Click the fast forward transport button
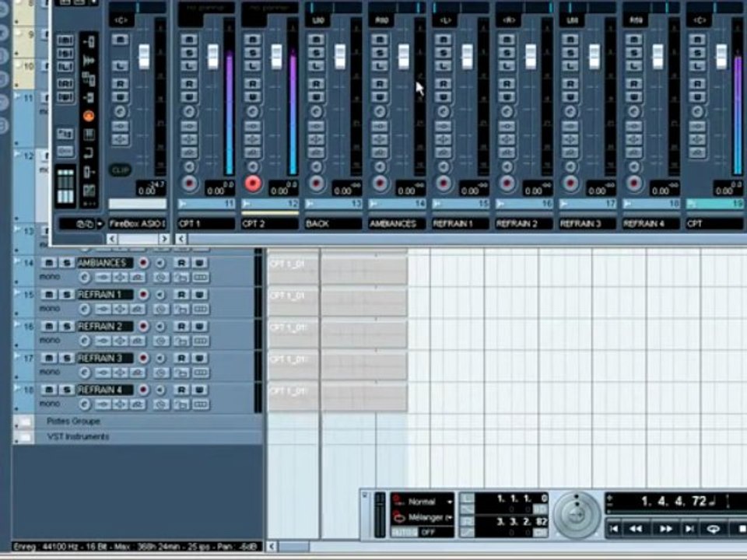747x560 pixels. tap(665, 529)
